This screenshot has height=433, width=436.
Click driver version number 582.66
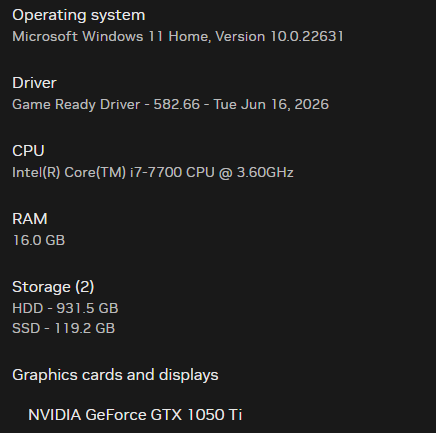click(177, 104)
